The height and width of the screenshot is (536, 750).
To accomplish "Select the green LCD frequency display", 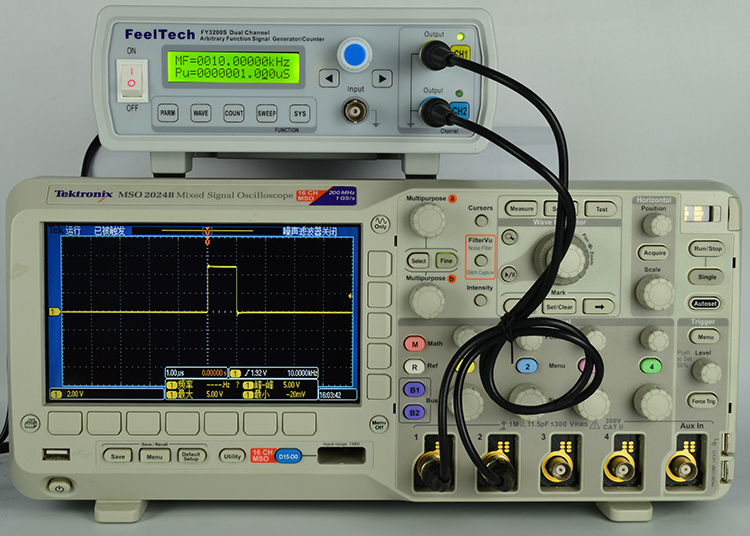I will (x=233, y=67).
